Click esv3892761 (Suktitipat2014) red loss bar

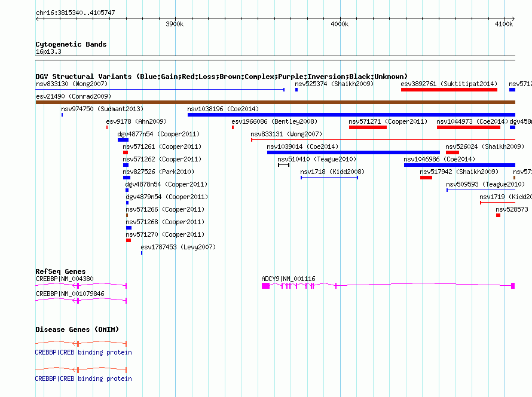449,90
